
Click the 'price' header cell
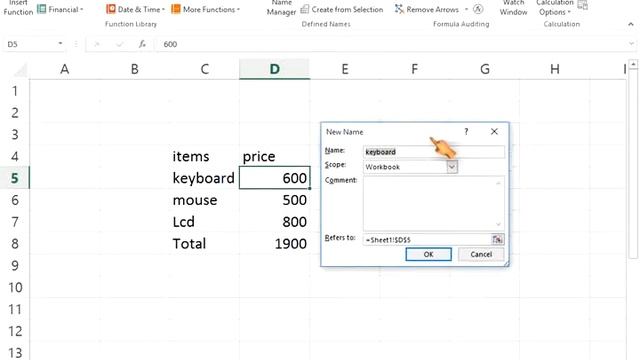275,156
